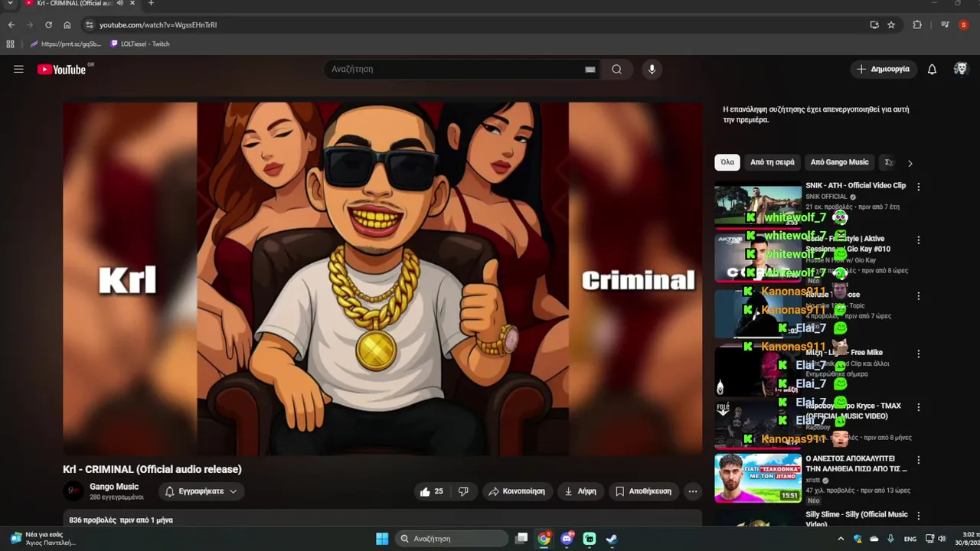Open more actions three-dot menu below video

(x=692, y=491)
